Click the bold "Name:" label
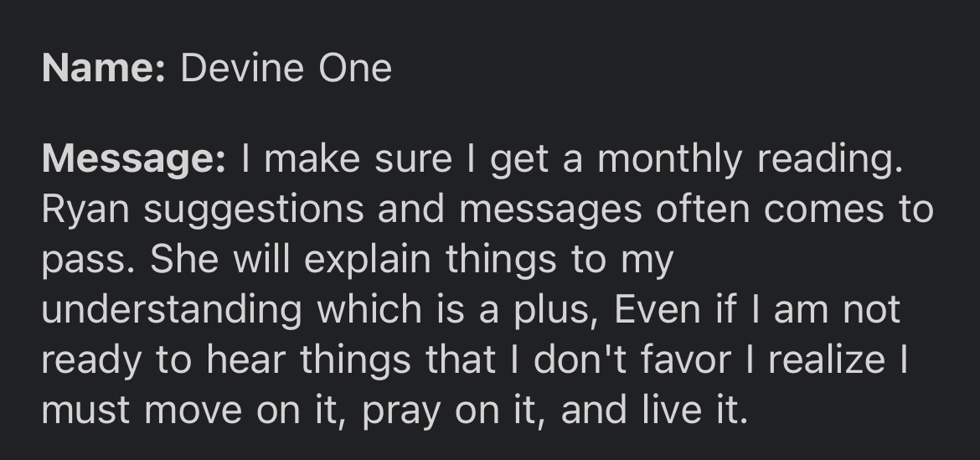The width and height of the screenshot is (980, 460). point(104,68)
